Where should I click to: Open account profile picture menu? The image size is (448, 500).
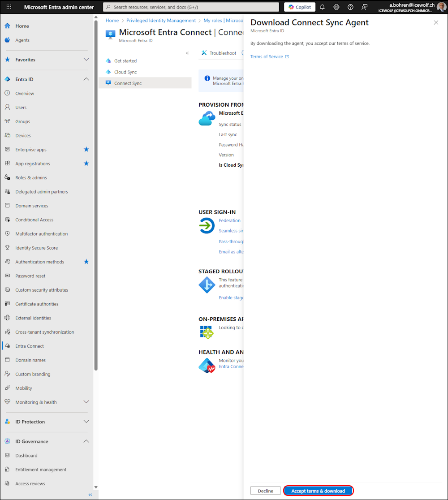pyautogui.click(x=441, y=7)
